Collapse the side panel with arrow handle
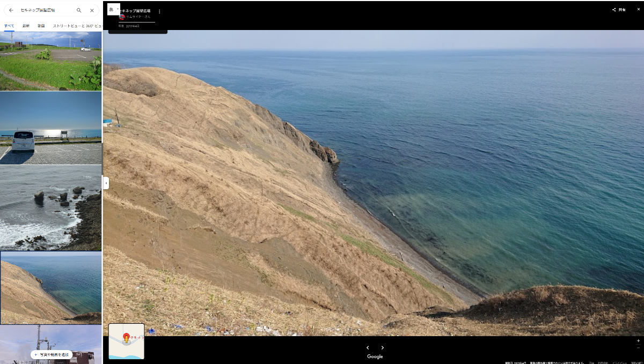Viewport: 644px width, 364px height. pyautogui.click(x=106, y=183)
